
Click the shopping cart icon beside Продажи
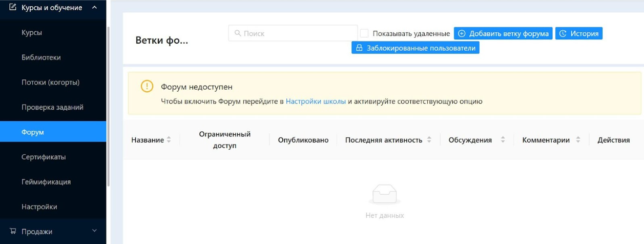(13, 232)
